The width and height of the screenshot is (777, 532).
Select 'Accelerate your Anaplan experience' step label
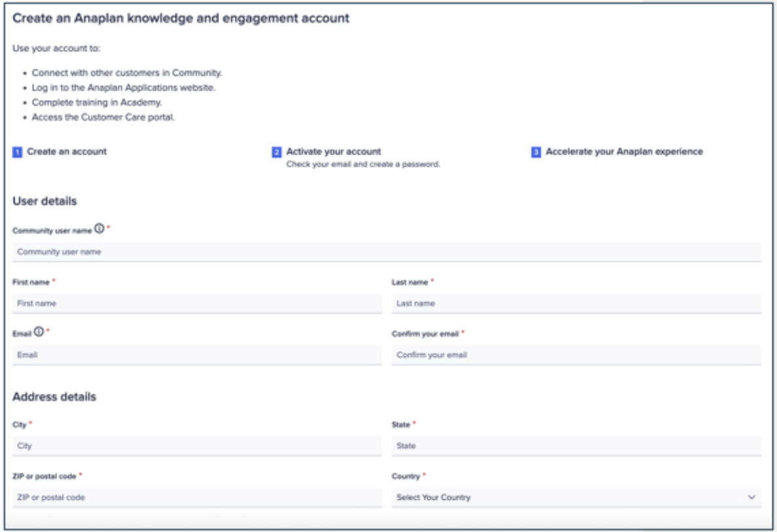[x=624, y=151]
